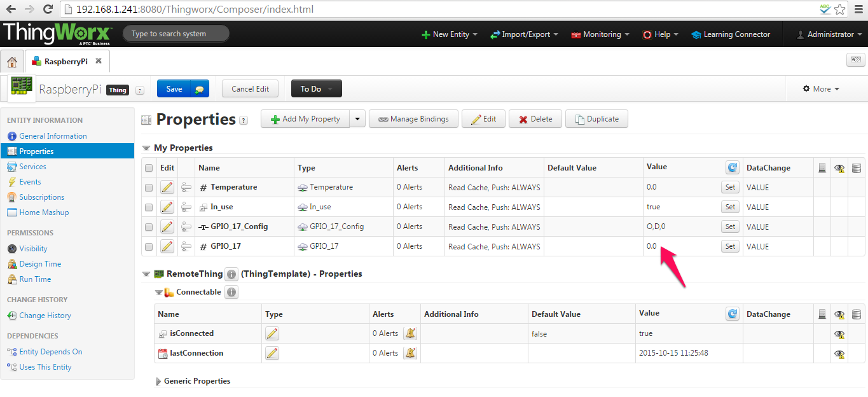
Task: Edit the GPIO_17 property pencil icon
Action: tap(167, 246)
